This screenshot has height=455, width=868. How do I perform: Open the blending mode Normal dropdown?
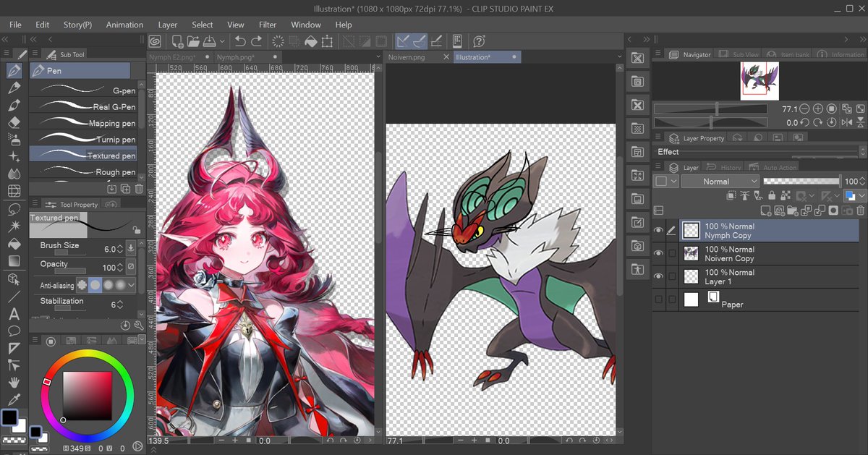tap(720, 182)
